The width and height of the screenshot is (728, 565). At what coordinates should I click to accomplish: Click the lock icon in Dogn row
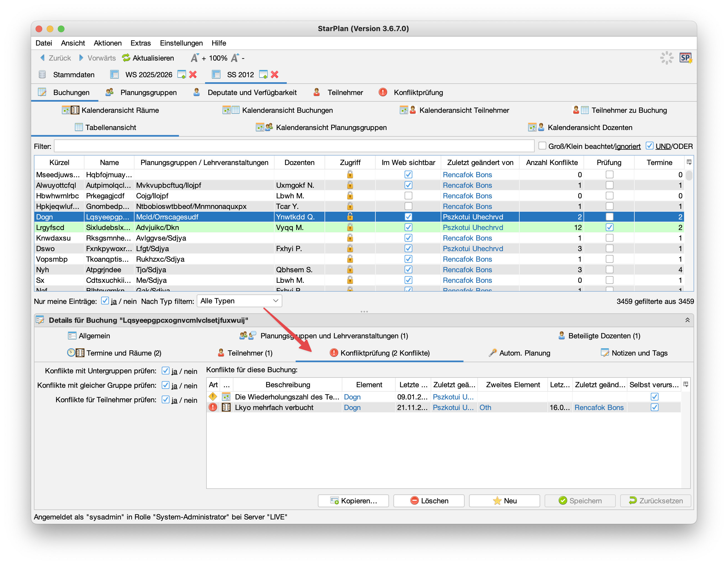350,217
